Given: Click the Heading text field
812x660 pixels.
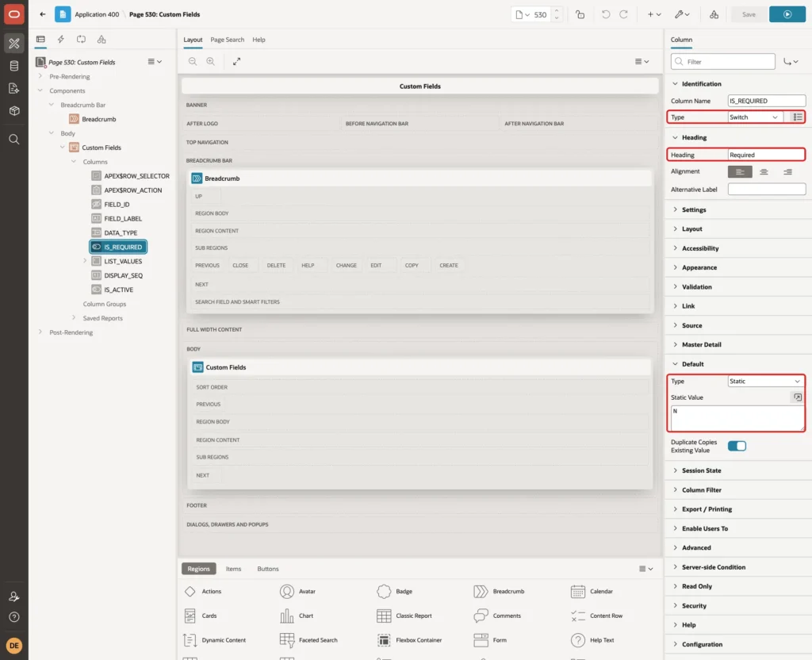Looking at the screenshot, I should (766, 155).
